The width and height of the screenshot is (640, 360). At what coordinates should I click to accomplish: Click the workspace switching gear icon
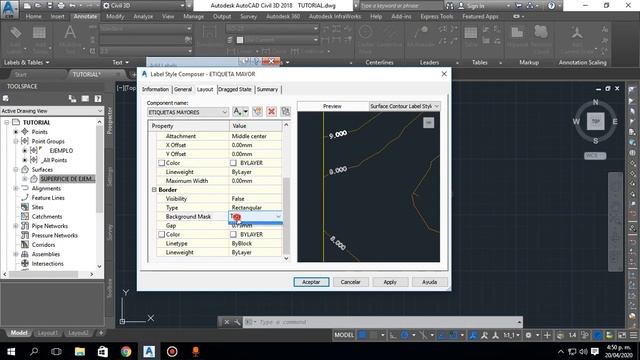click(x=528, y=335)
